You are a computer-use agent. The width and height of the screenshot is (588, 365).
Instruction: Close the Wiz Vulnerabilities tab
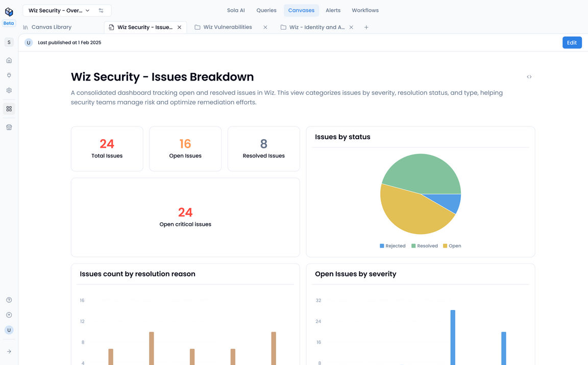point(265,28)
